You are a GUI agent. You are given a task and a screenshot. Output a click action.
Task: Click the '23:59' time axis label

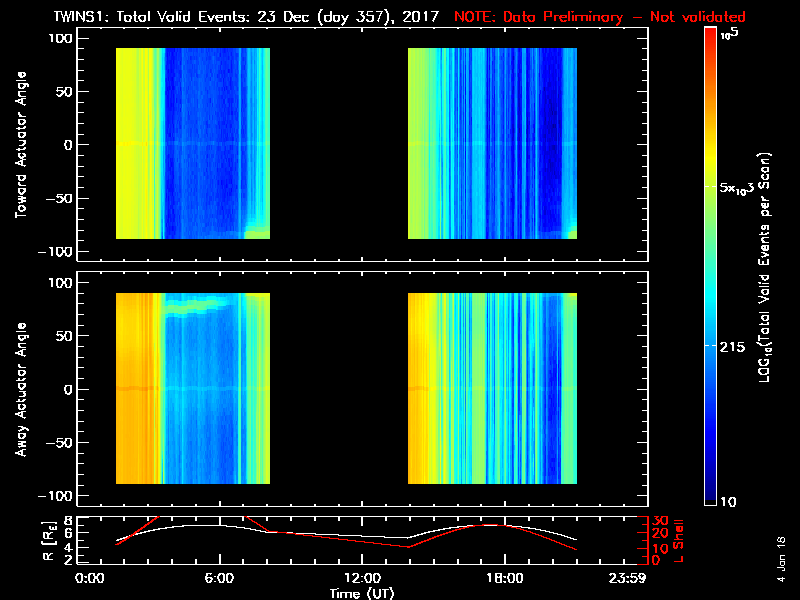pyautogui.click(x=627, y=579)
